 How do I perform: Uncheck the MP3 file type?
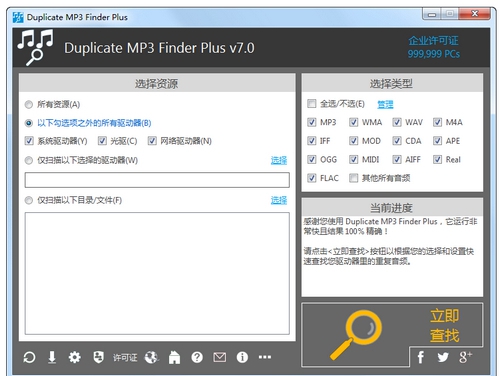[312, 122]
